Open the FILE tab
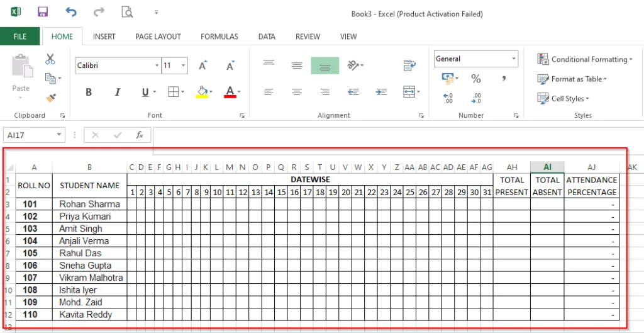The height and width of the screenshot is (333, 644). coord(19,36)
